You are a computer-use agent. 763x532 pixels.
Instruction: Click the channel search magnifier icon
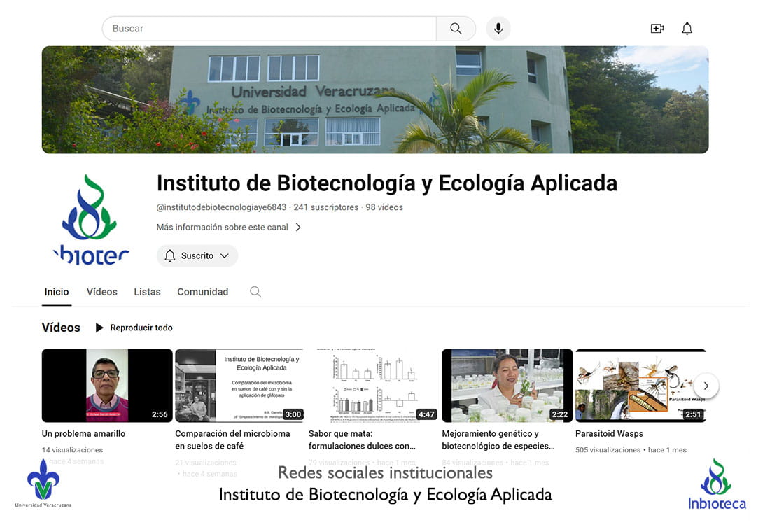click(255, 292)
